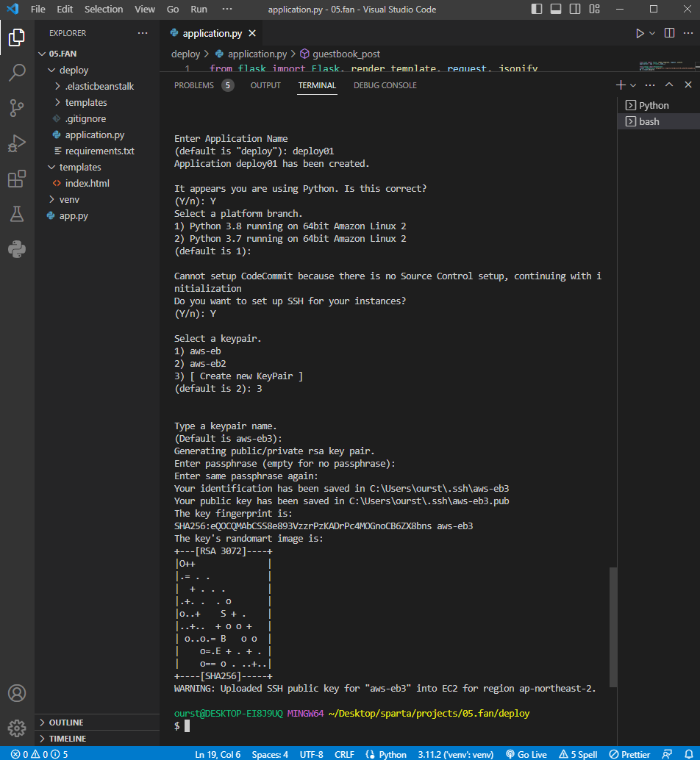Select the Python terminal instance
The height and width of the screenshot is (760, 700).
click(659, 105)
